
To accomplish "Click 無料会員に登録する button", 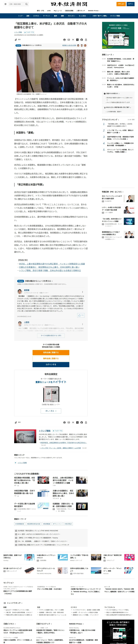I will 51,358.
